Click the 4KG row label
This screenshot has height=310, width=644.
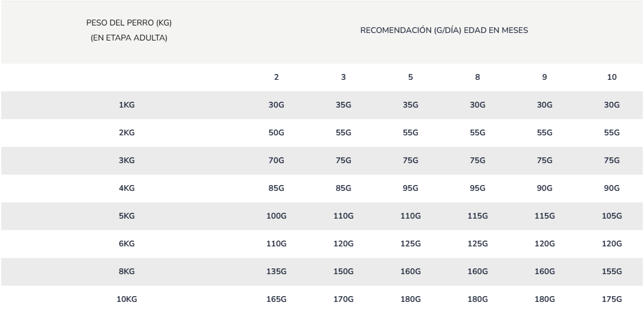point(127,189)
